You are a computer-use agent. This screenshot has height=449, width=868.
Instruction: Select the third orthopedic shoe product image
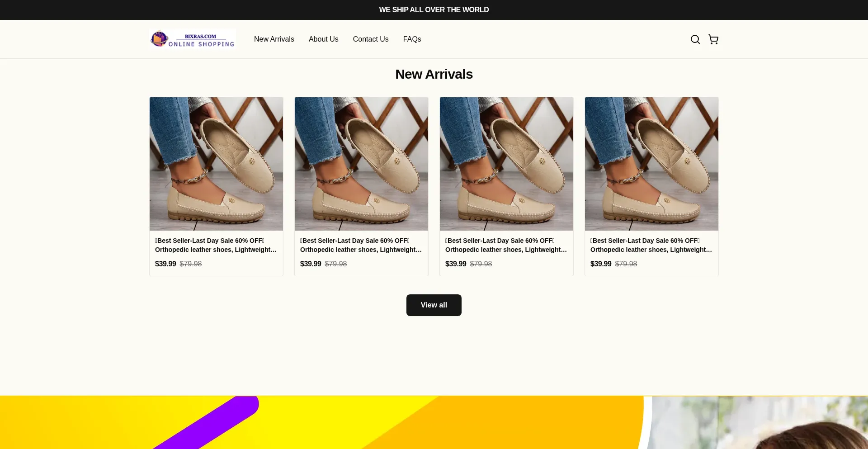click(x=506, y=164)
